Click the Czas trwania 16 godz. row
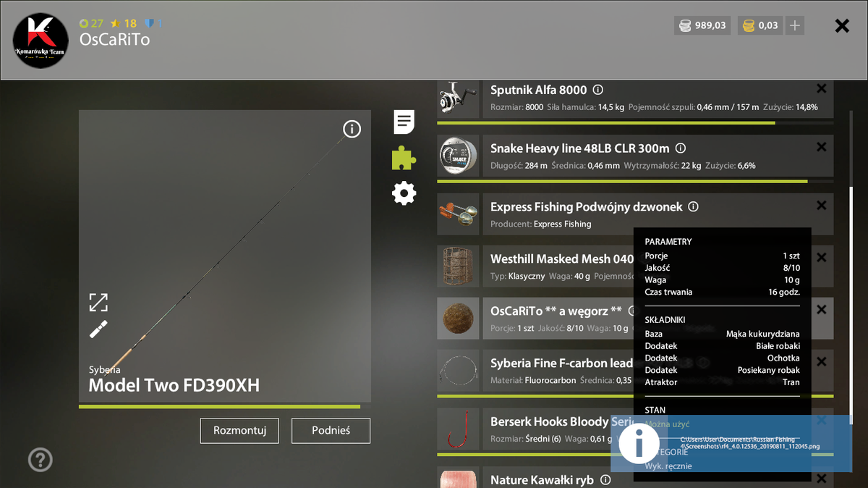The width and height of the screenshot is (868, 488). [x=722, y=293]
